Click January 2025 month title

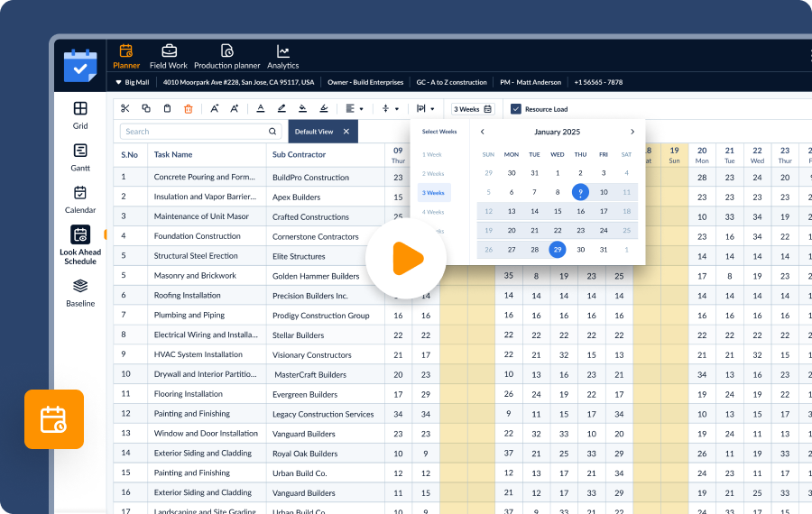pyautogui.click(x=557, y=132)
